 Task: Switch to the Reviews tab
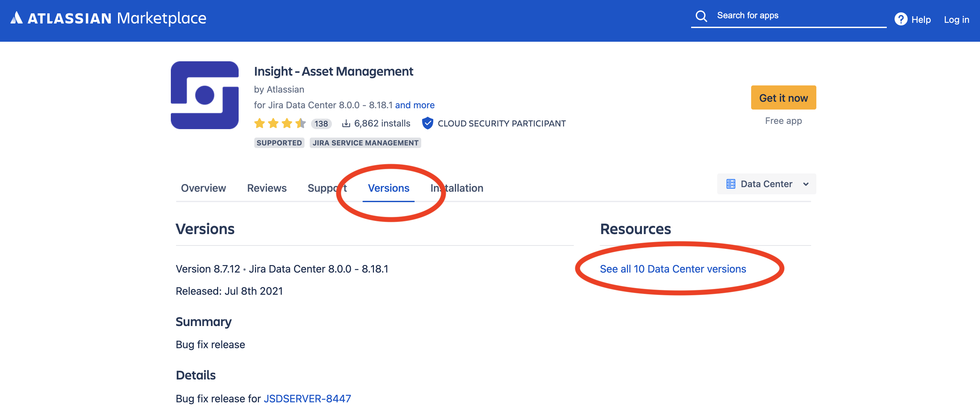click(266, 188)
